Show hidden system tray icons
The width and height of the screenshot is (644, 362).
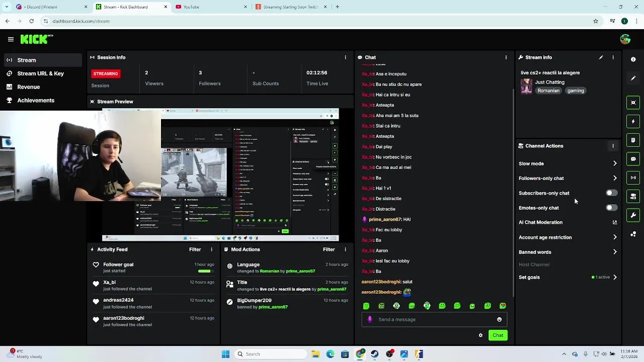click(564, 354)
